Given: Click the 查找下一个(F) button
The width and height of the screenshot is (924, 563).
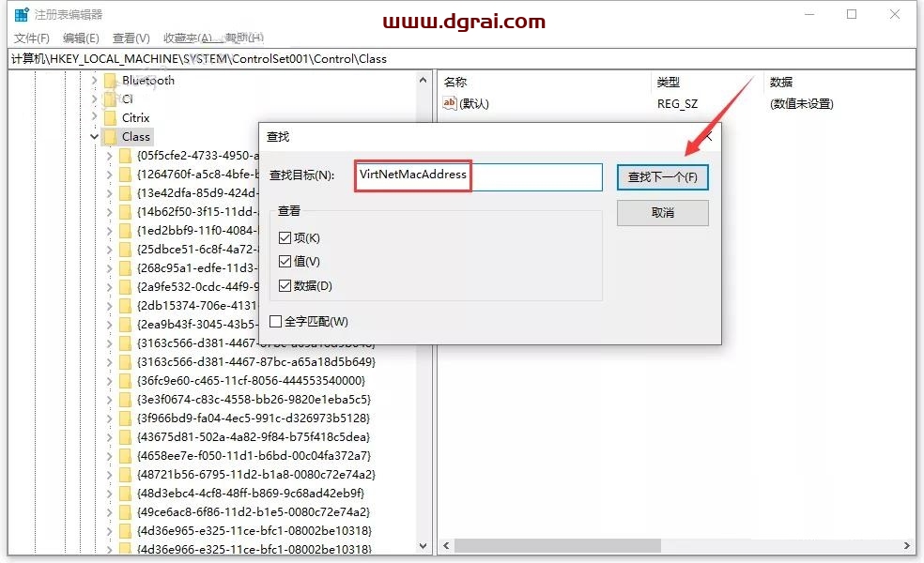Looking at the screenshot, I should pos(662,177).
